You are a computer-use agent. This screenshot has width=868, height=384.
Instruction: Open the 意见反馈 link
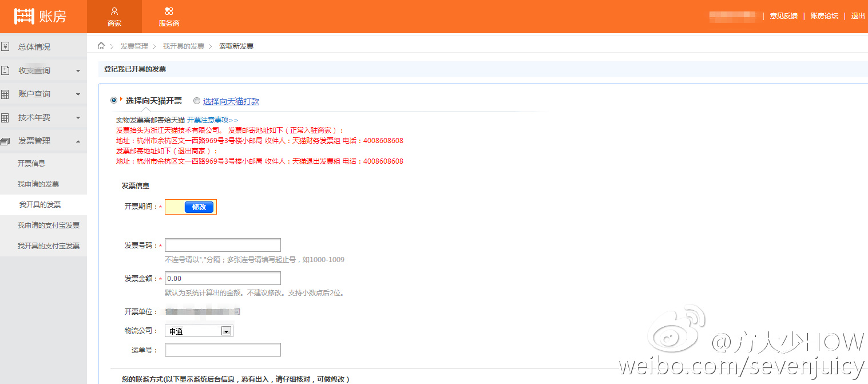coord(784,16)
